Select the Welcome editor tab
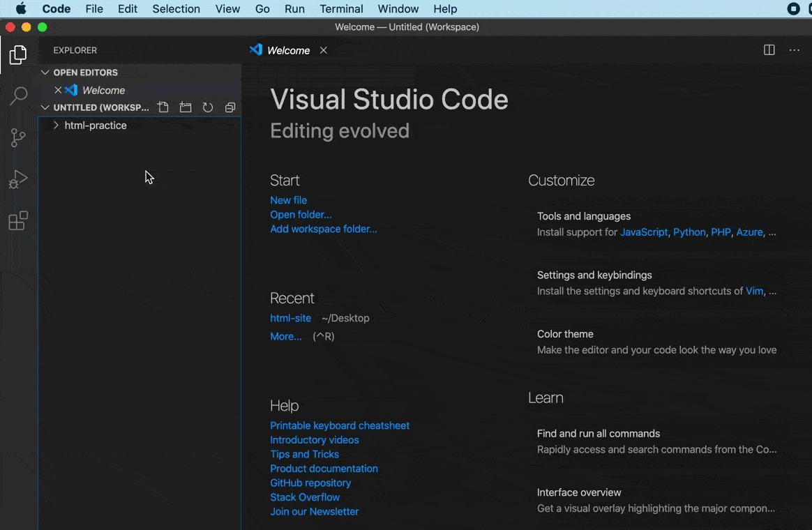Screen dimensions: 812x530 click(287, 50)
